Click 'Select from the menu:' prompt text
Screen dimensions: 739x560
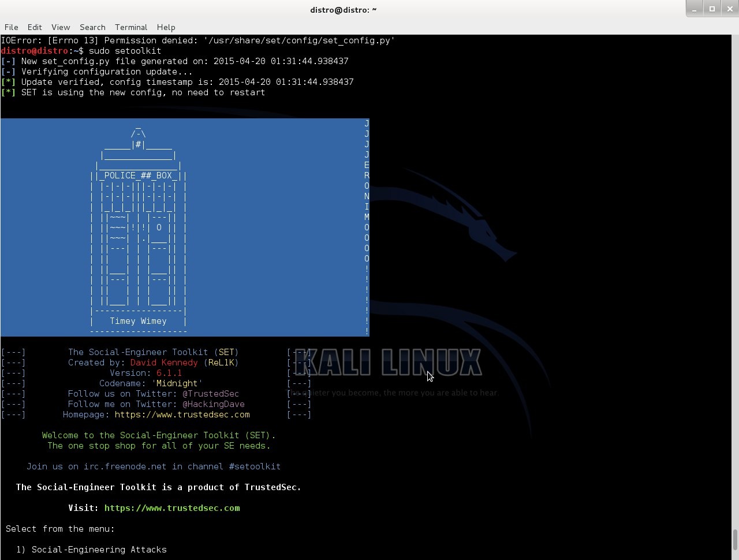pyautogui.click(x=60, y=529)
